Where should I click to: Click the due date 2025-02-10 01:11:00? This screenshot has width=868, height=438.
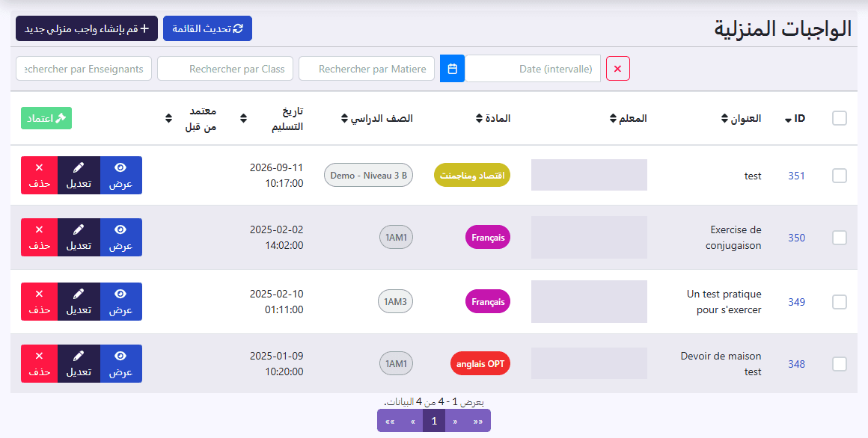tap(276, 301)
